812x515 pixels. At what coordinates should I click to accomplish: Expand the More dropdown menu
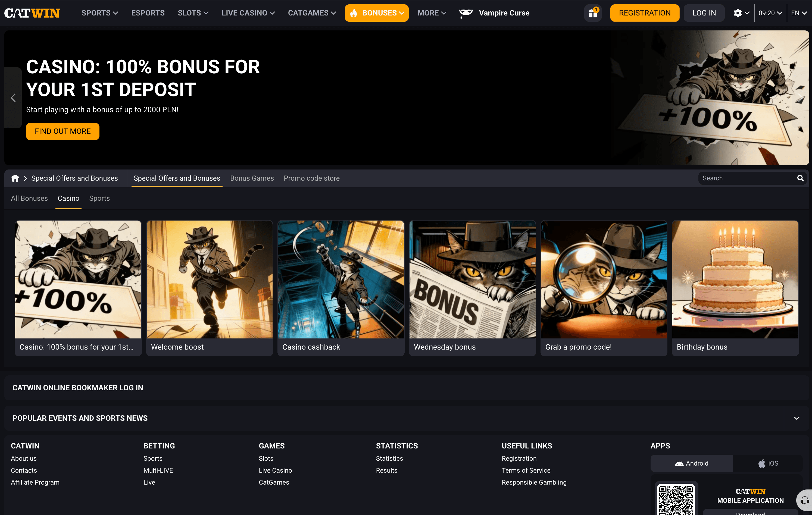tap(432, 13)
